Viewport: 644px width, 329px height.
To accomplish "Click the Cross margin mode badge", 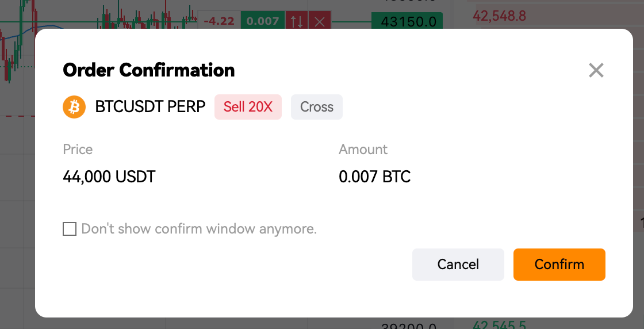I will (317, 107).
